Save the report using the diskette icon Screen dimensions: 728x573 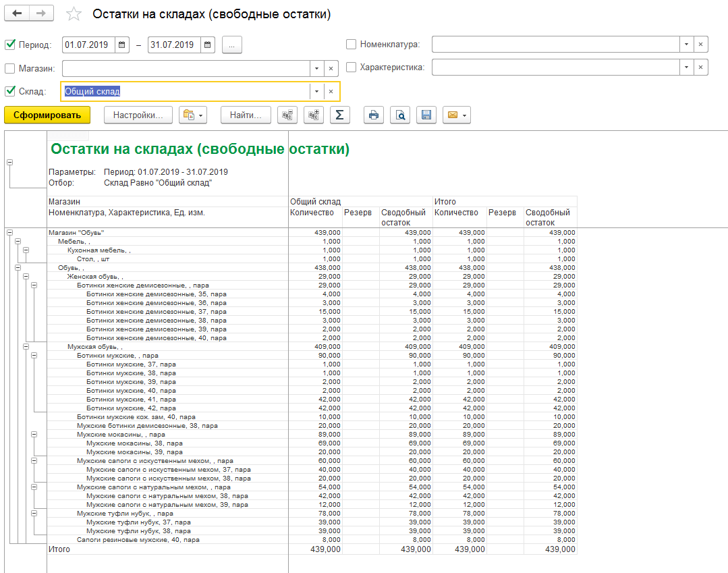(x=426, y=115)
